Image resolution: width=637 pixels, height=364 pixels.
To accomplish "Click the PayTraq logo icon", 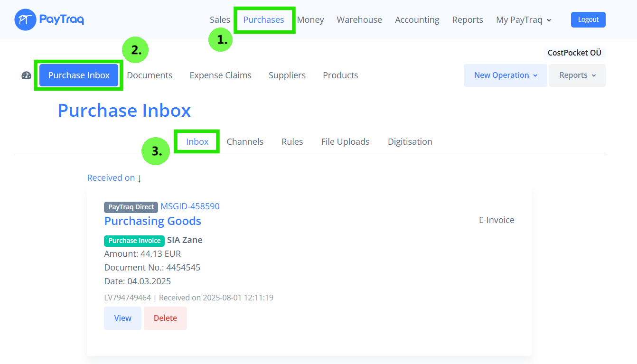I will click(x=25, y=19).
